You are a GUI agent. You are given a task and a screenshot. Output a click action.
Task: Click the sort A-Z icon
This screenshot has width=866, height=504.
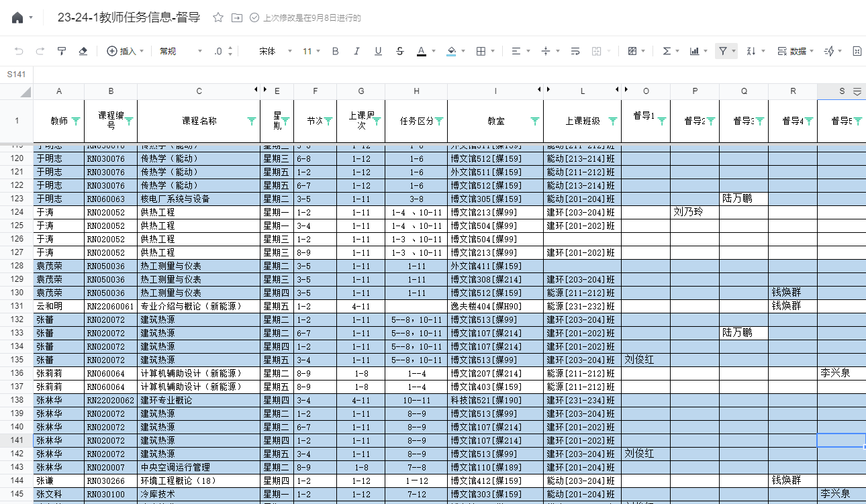click(751, 51)
